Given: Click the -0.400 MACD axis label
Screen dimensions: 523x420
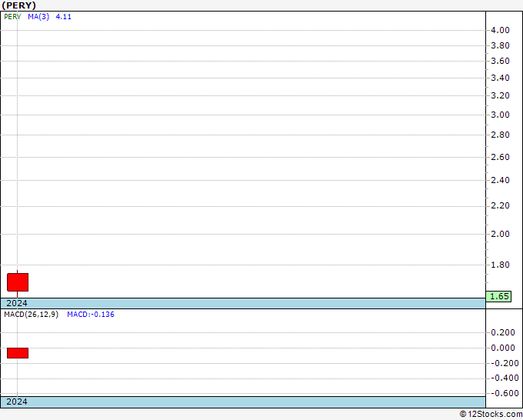Looking at the screenshot, I should pos(505,378).
